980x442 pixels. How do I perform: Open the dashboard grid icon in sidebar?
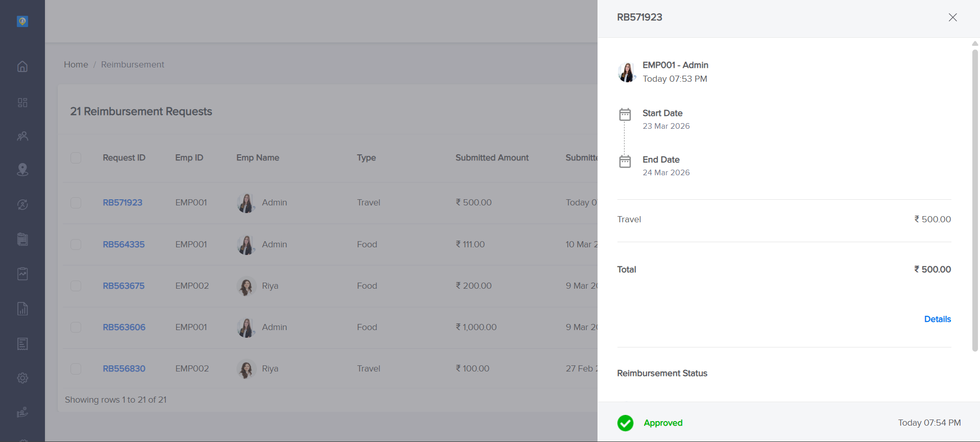(x=22, y=103)
